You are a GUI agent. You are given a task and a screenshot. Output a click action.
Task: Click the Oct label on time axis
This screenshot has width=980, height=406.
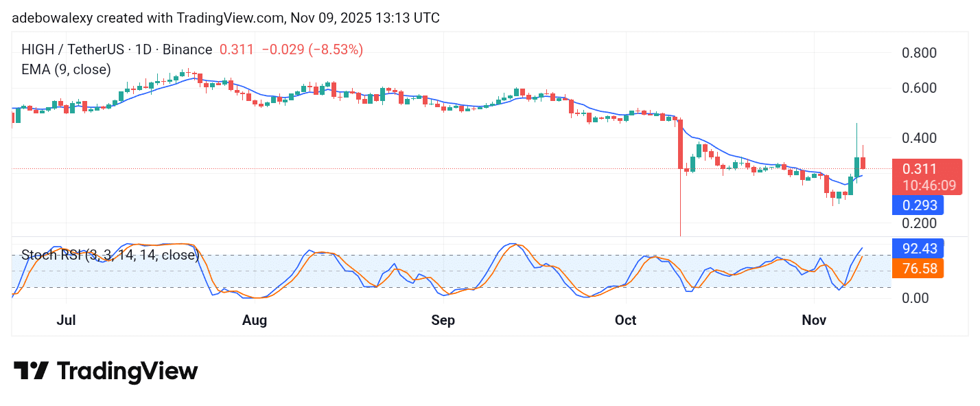[x=626, y=321]
